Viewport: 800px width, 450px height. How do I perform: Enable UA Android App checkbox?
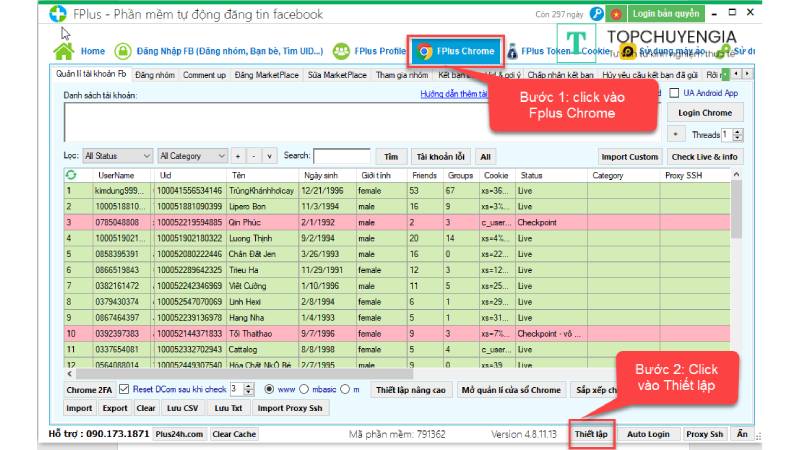click(x=675, y=93)
